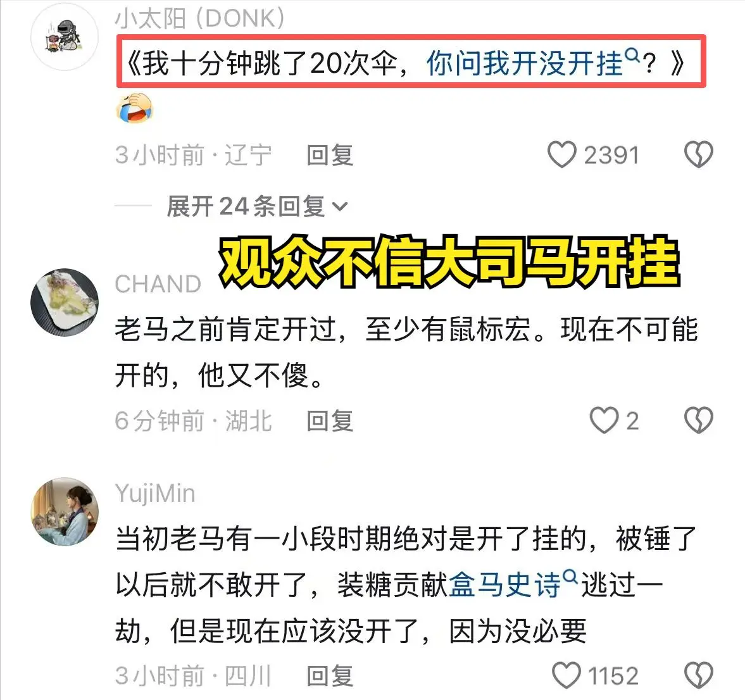Open YujiMin's profile avatar
Image resolution: width=745 pixels, height=700 pixels.
click(65, 511)
